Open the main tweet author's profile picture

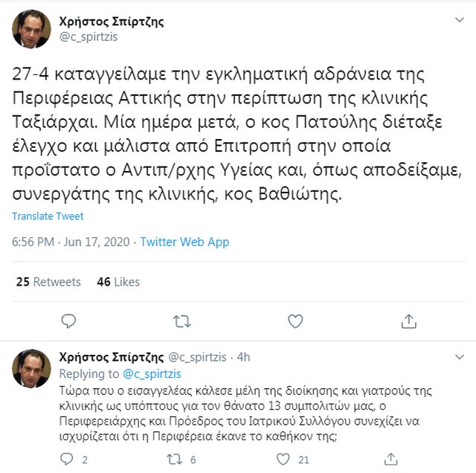tap(31, 28)
